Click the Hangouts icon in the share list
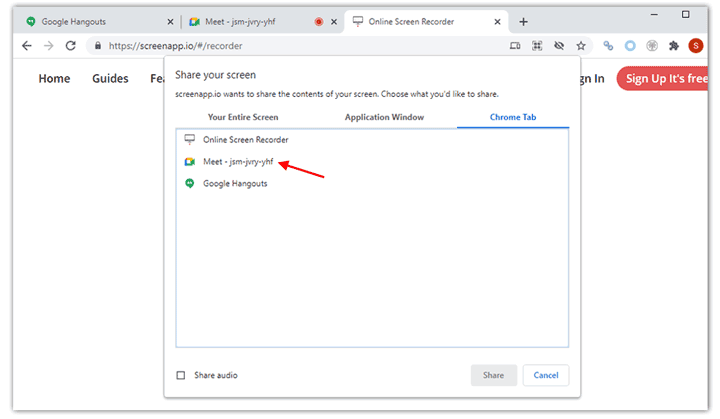This screenshot has height=419, width=720. pyautogui.click(x=190, y=184)
